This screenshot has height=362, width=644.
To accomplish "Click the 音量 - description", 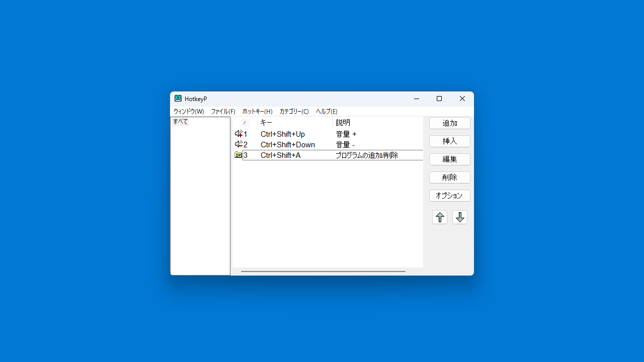I will click(x=345, y=145).
